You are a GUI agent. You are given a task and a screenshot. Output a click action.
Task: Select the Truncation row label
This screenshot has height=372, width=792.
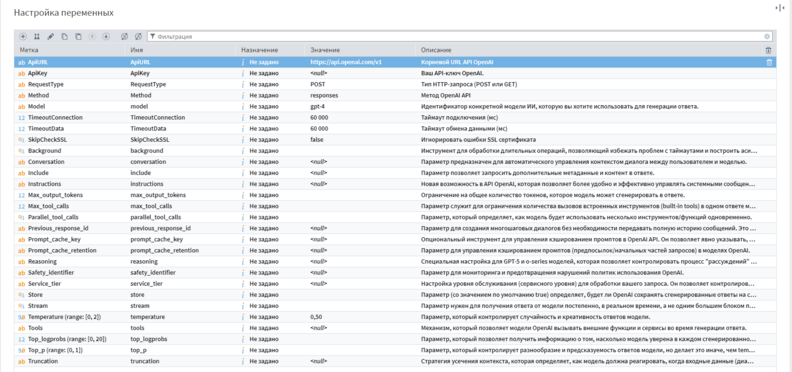pos(43,361)
